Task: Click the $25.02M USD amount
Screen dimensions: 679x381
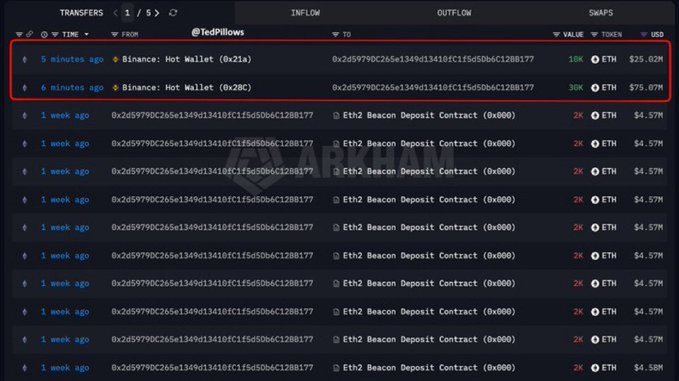Action: [x=646, y=59]
